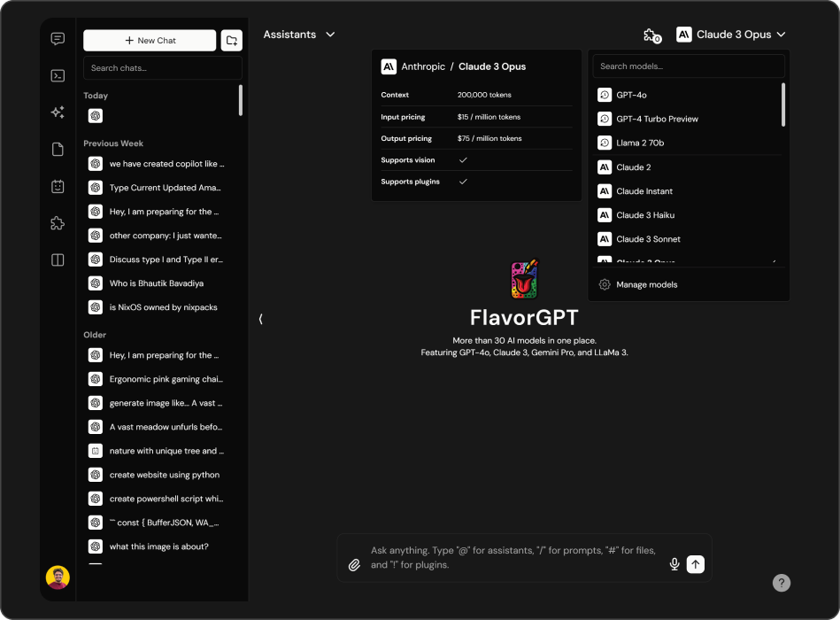Image resolution: width=840 pixels, height=620 pixels.
Task: Open the document files icon in sidebar
Action: pos(58,149)
